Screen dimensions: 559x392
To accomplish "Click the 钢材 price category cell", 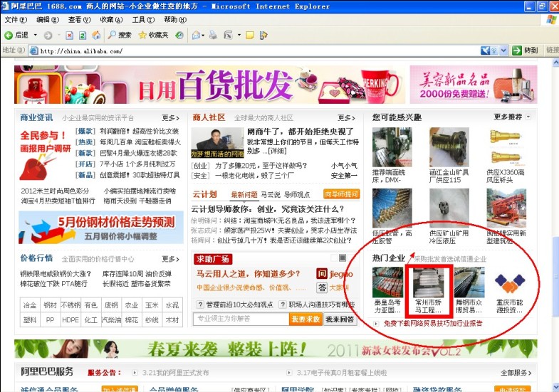I will (50, 305).
